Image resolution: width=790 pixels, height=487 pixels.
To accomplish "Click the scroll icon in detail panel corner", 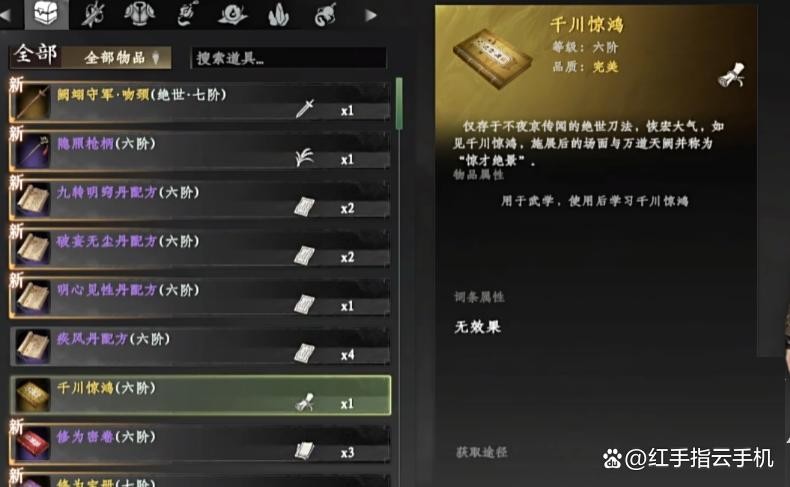I will [x=732, y=75].
